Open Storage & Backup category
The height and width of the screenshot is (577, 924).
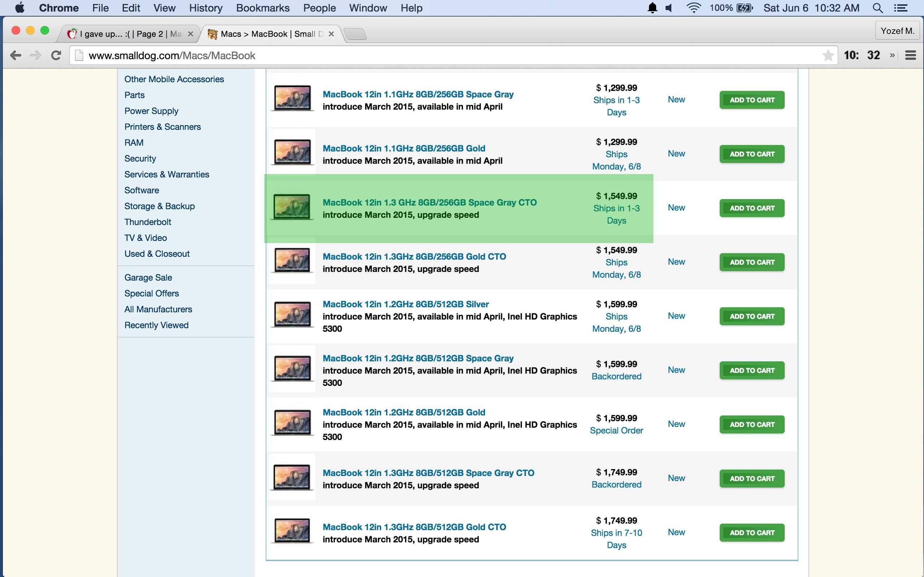(159, 206)
